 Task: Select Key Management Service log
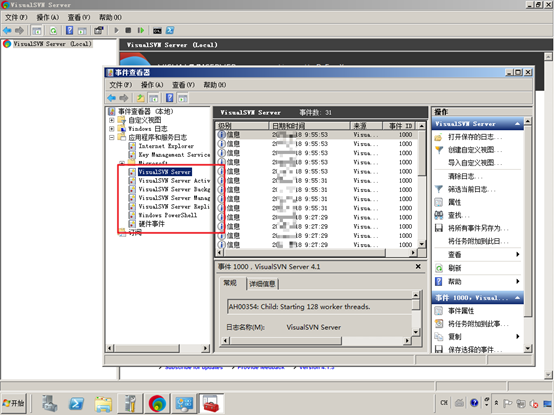pyautogui.click(x=174, y=155)
